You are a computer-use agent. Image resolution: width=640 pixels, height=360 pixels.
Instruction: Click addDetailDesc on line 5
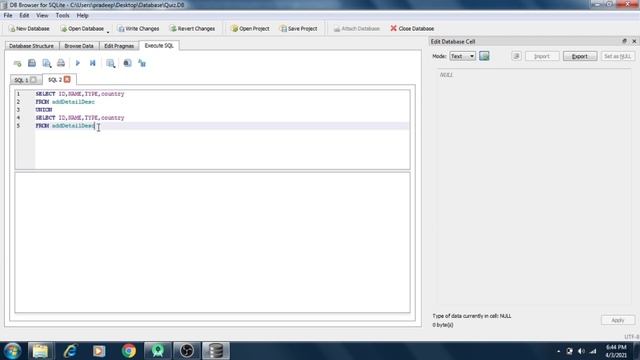click(x=73, y=126)
